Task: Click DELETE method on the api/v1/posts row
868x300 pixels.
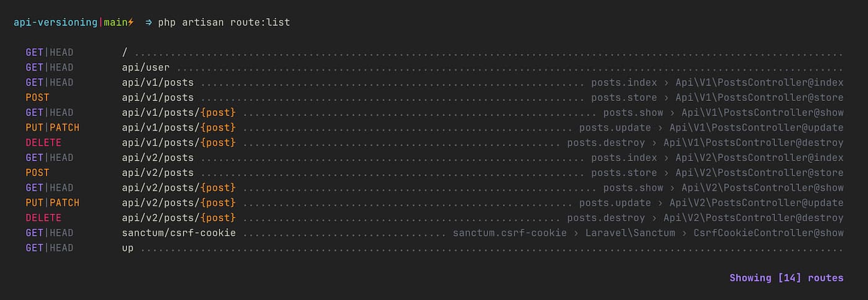Action: click(x=43, y=143)
